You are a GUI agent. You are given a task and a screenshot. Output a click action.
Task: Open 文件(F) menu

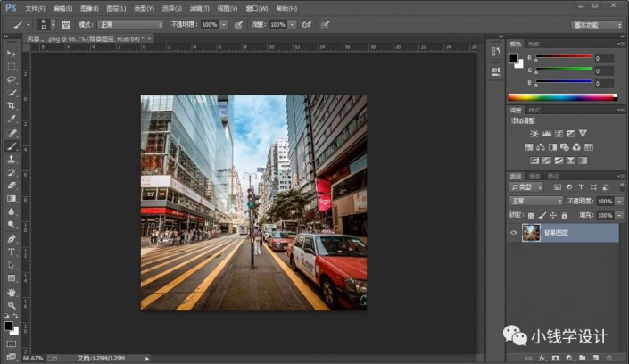pyautogui.click(x=36, y=8)
